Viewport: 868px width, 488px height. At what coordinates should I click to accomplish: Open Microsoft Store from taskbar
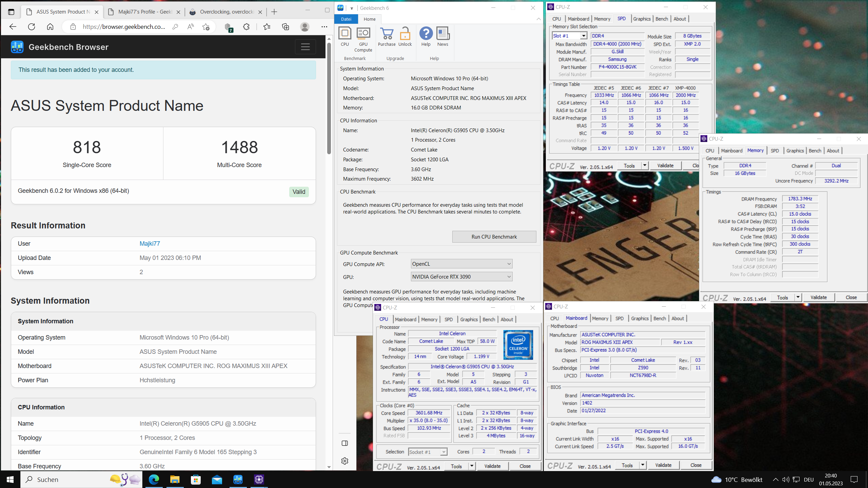pos(196,480)
